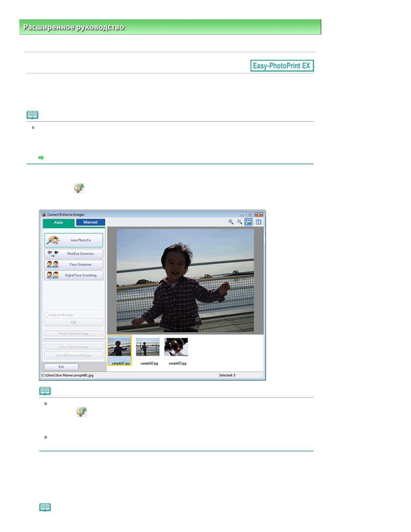This screenshot has height=532, width=411.
Task: Click the Zoom Out magnifier icon
Action: [x=239, y=222]
